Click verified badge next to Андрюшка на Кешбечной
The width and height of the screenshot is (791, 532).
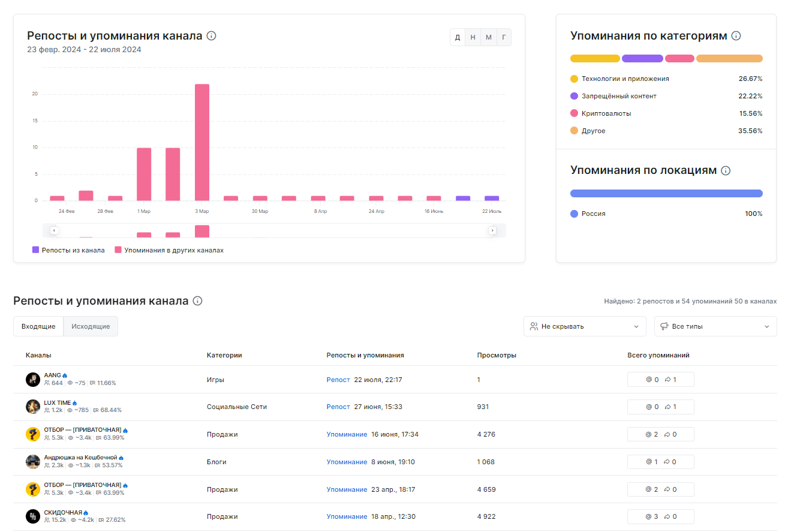point(121,458)
